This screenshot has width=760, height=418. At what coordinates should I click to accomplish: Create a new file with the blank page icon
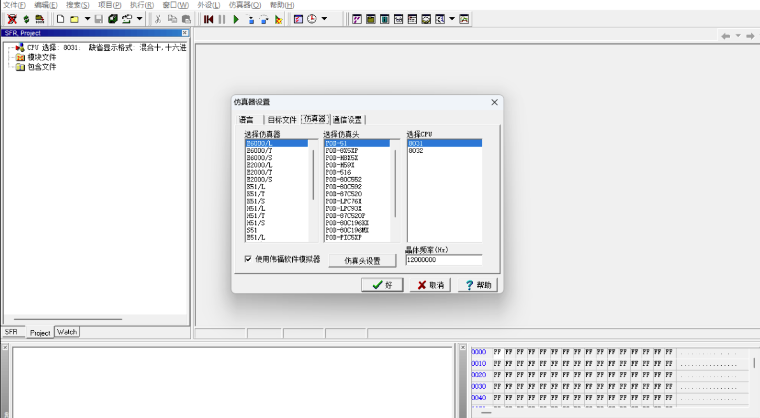(x=61, y=19)
